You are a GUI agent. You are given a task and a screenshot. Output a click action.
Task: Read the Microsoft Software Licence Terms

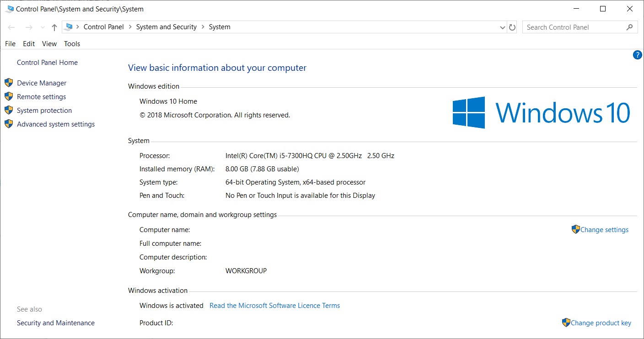[x=274, y=306]
